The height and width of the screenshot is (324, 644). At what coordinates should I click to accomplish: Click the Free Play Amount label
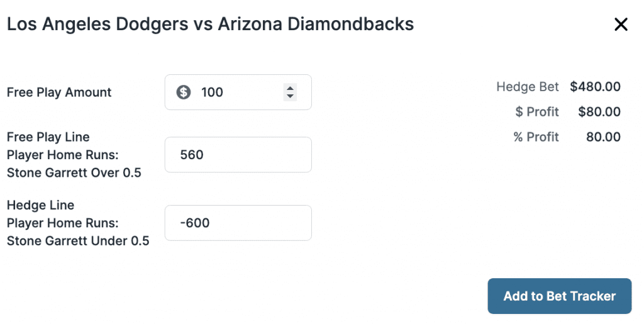coord(59,92)
